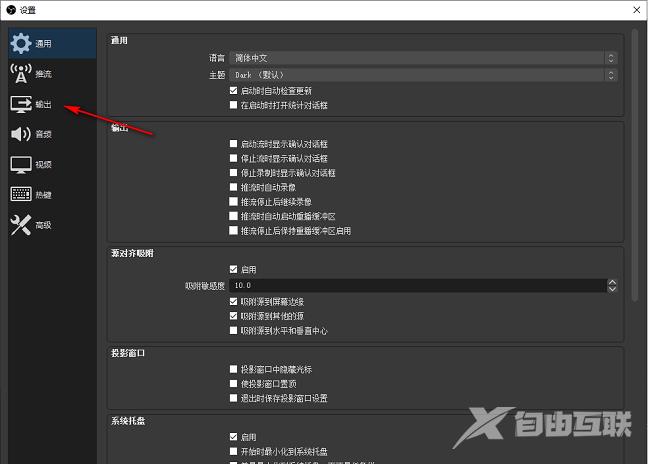This screenshot has height=464, width=650.
Task: Open the 视频 (Video) monitor settings page
Action: [x=52, y=165]
